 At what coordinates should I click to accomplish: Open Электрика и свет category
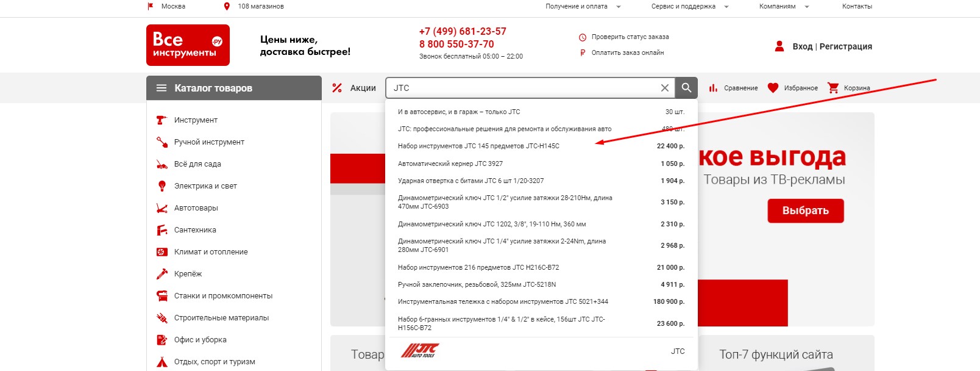205,186
